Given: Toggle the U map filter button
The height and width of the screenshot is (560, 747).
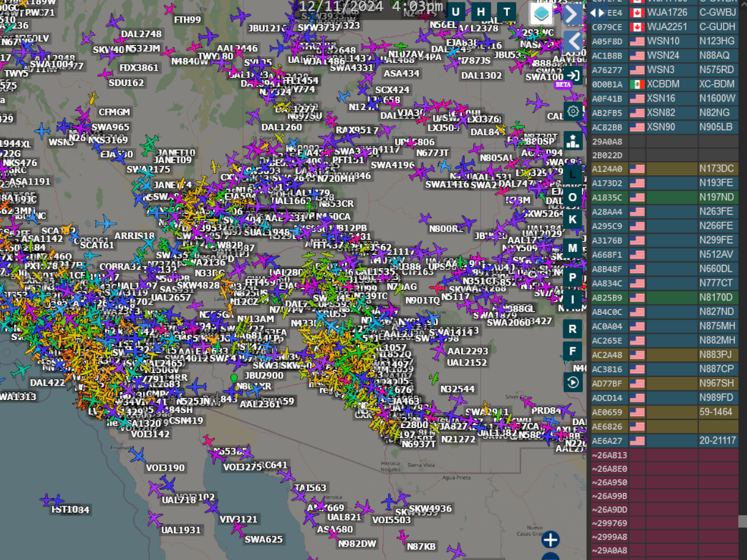Looking at the screenshot, I should (456, 12).
